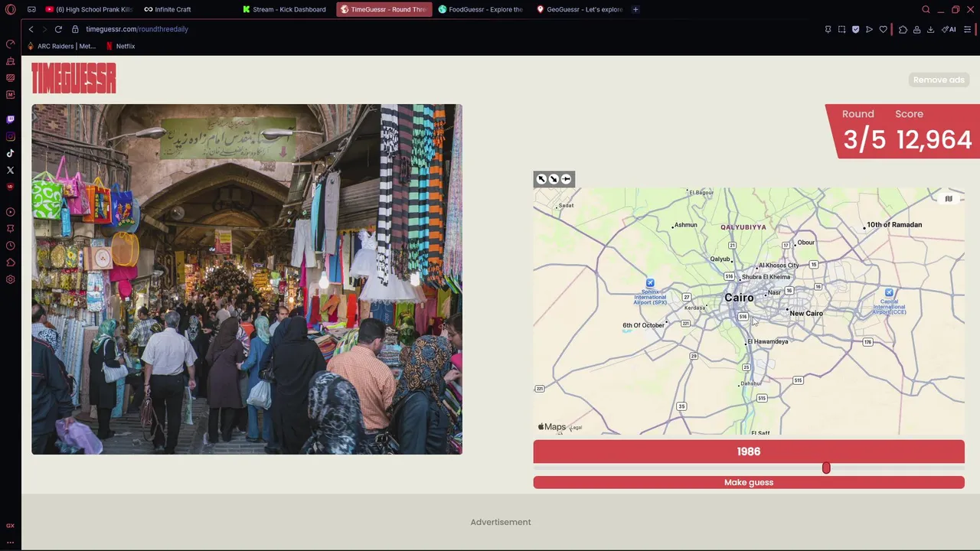The image size is (980, 551).
Task: Click Sphinx International Airport marker
Action: [649, 283]
